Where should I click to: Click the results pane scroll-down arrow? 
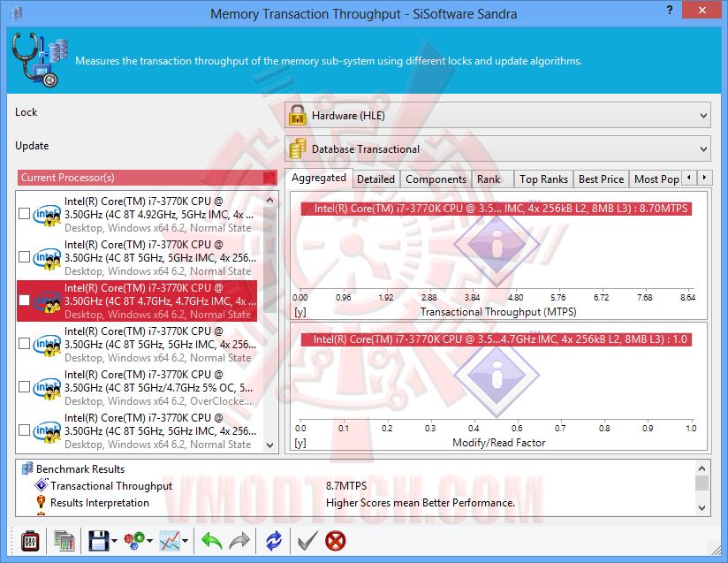point(702,508)
